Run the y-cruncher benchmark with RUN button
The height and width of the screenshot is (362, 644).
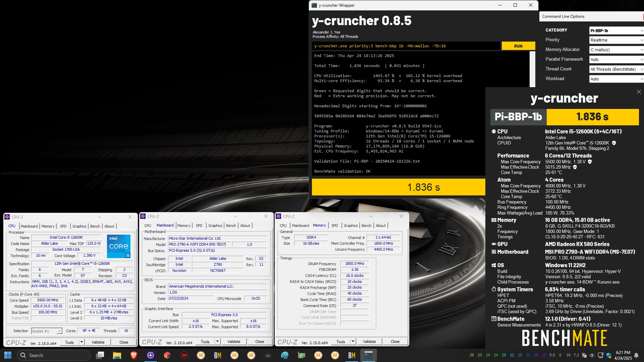(518, 46)
